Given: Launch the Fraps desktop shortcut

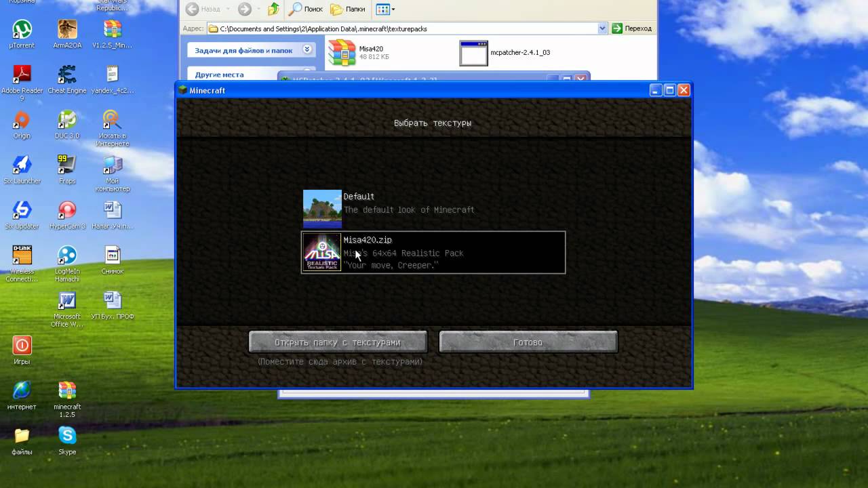Looking at the screenshot, I should click(67, 170).
